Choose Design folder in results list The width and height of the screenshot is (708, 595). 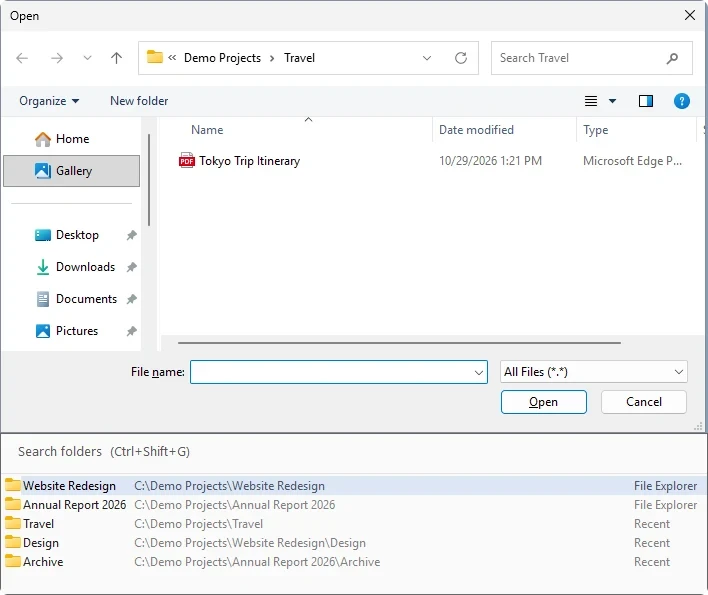[x=354, y=543]
